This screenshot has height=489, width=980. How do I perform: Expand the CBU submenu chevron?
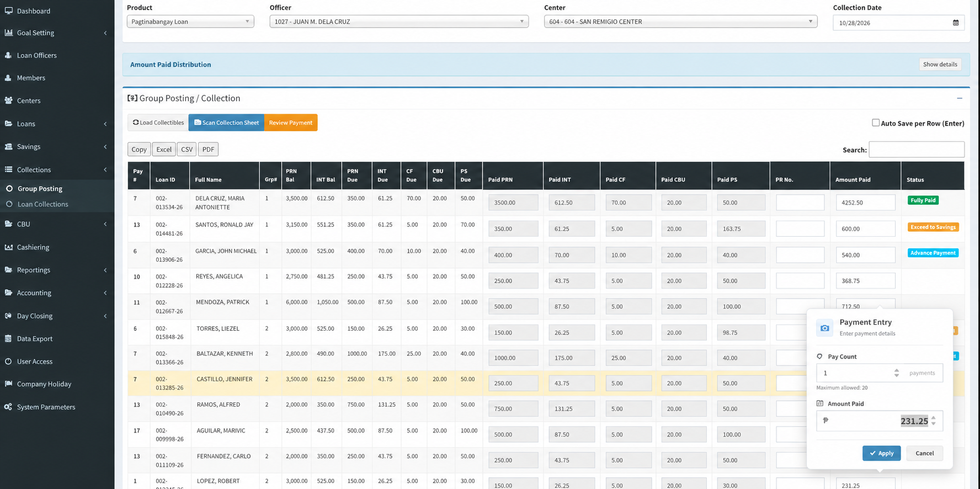105,224
